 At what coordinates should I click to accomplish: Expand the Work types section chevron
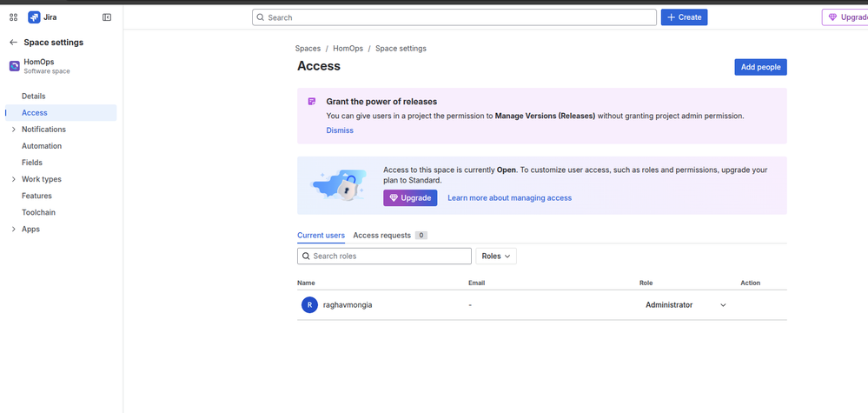(14, 179)
